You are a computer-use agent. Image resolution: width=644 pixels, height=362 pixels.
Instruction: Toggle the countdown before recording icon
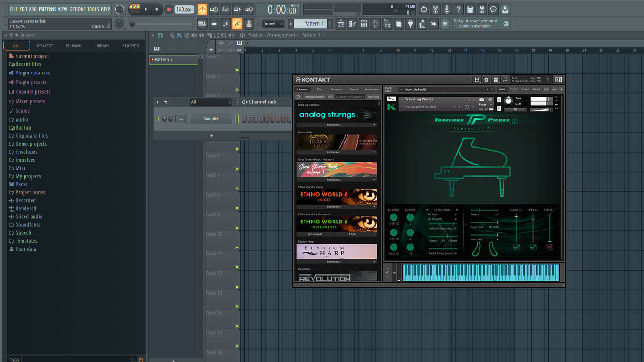pos(226,9)
